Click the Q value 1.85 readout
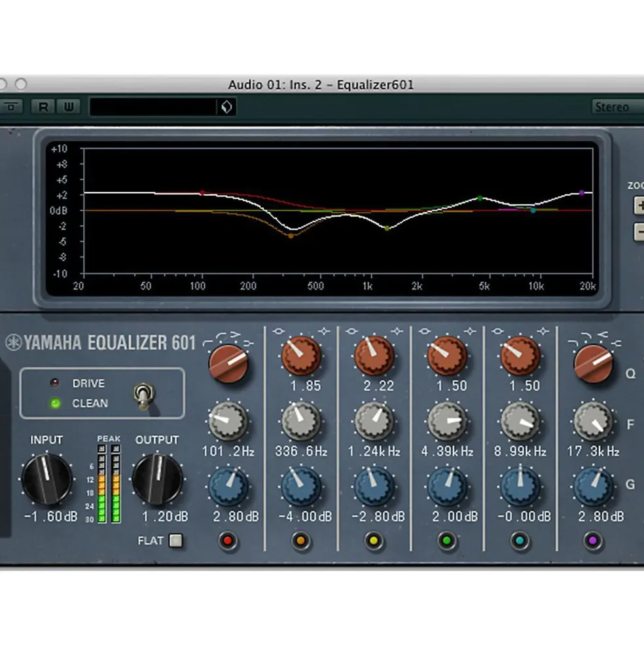The width and height of the screenshot is (644, 645). 306,386
